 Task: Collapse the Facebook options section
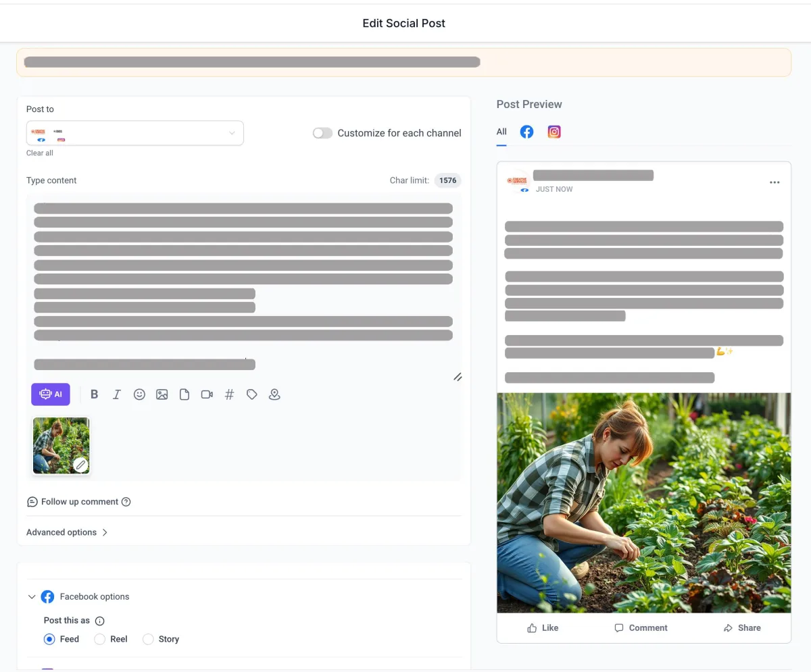32,597
